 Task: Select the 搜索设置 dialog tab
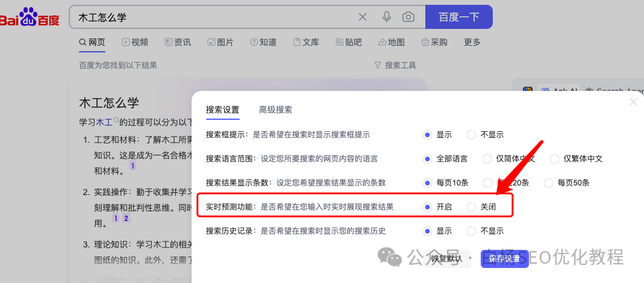click(x=223, y=110)
